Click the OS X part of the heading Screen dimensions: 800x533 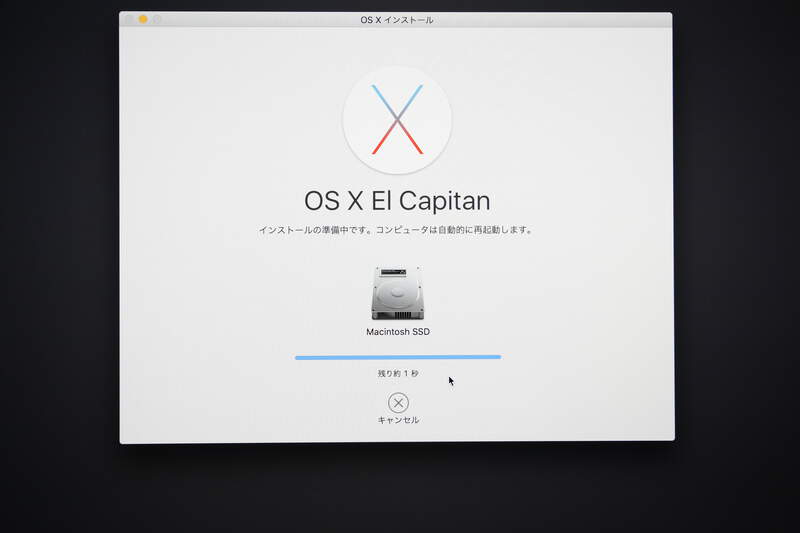pos(335,201)
